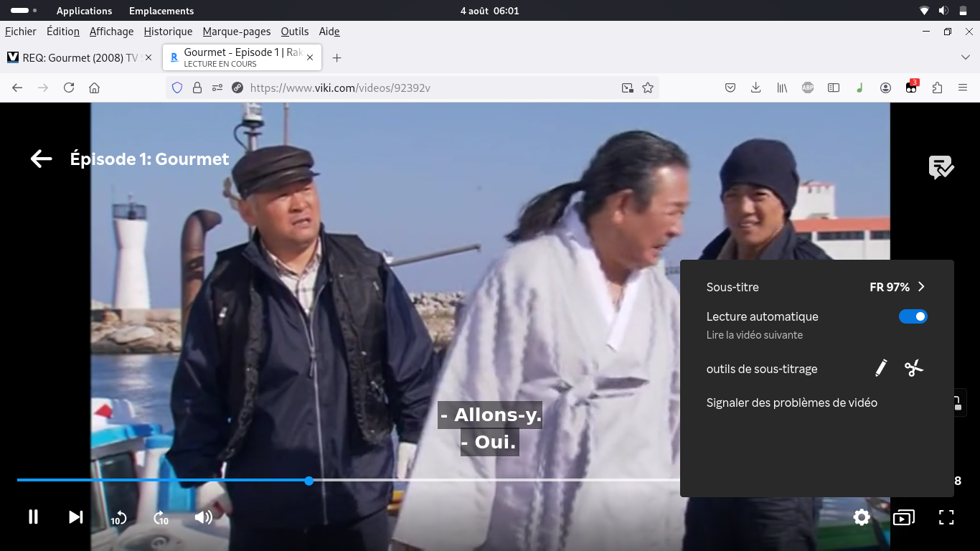Open the Wi-Fi network indicator
980x551 pixels.
click(x=925, y=11)
